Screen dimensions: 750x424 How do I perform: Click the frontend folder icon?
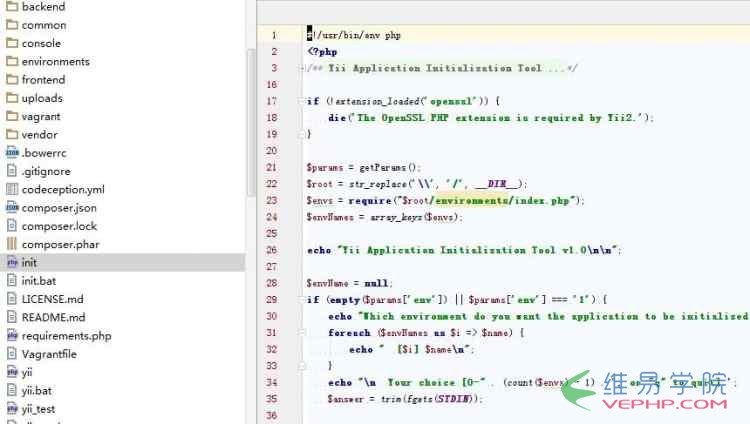click(12, 79)
